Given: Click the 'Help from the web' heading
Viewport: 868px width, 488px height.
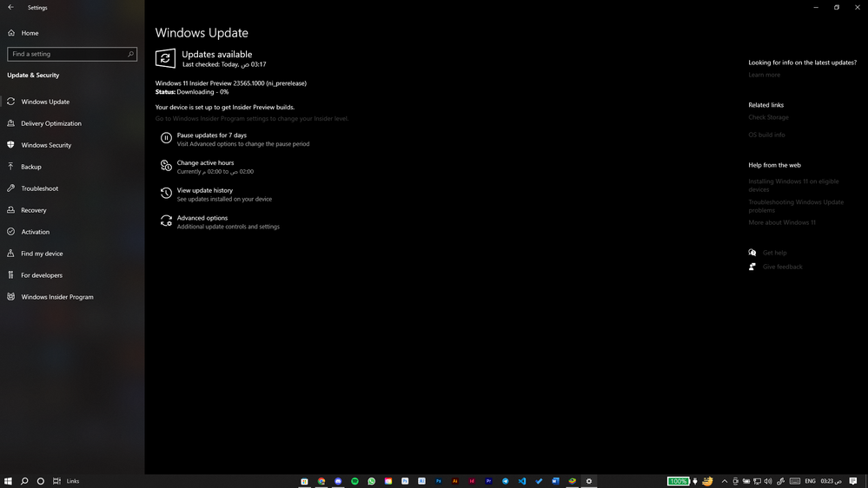Looking at the screenshot, I should pos(774,165).
